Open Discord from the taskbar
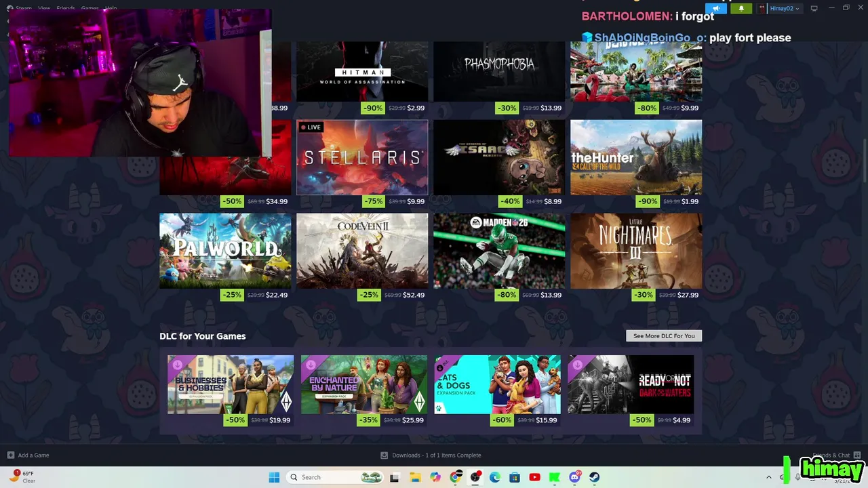868x488 pixels. (575, 477)
